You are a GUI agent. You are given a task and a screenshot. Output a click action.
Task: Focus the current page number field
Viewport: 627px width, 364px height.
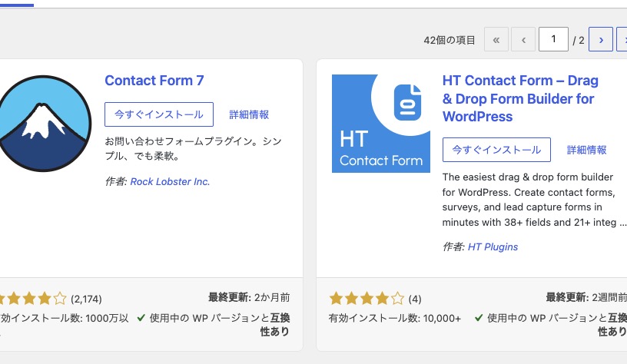click(553, 39)
